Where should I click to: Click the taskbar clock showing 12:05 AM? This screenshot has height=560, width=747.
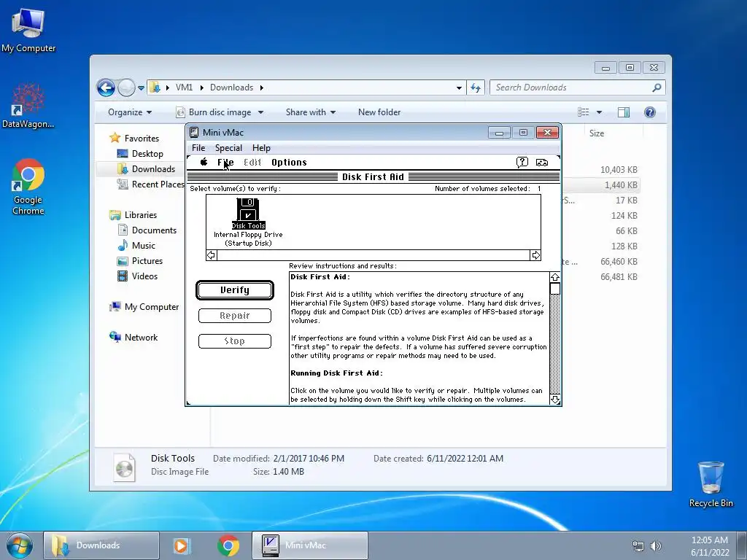click(x=710, y=546)
